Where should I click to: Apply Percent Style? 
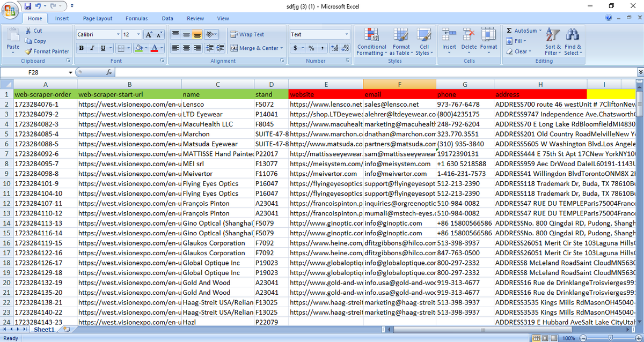pyautogui.click(x=311, y=48)
